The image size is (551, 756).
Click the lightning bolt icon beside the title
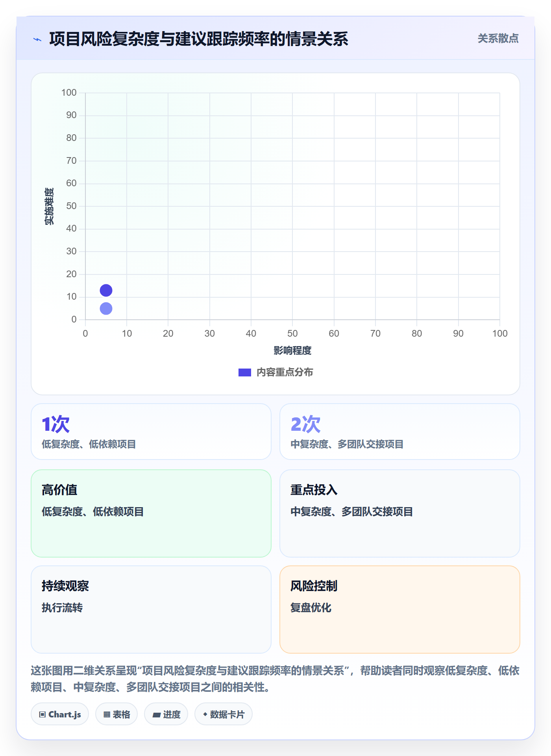tap(37, 39)
